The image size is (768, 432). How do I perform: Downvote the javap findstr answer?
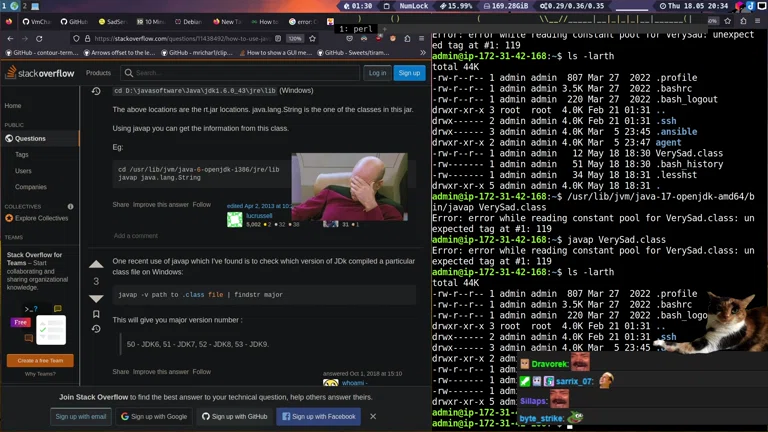click(x=96, y=298)
